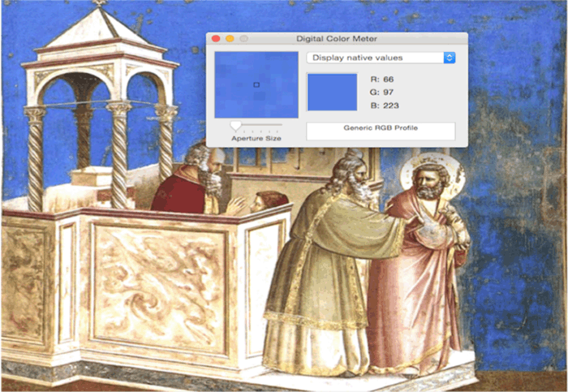Click the magnified aperture preview area

click(x=256, y=84)
